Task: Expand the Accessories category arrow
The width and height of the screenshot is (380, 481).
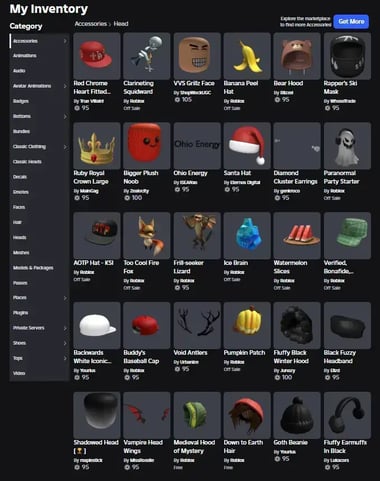Action: click(x=65, y=41)
